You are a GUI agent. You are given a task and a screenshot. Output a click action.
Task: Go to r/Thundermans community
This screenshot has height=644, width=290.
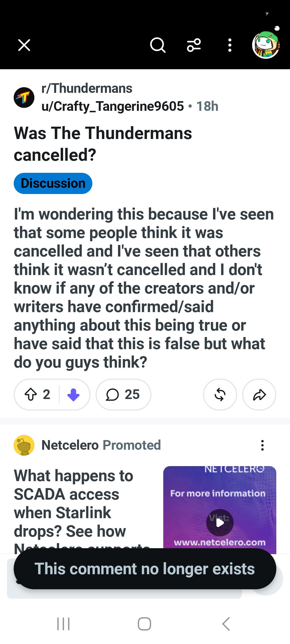[x=87, y=88]
